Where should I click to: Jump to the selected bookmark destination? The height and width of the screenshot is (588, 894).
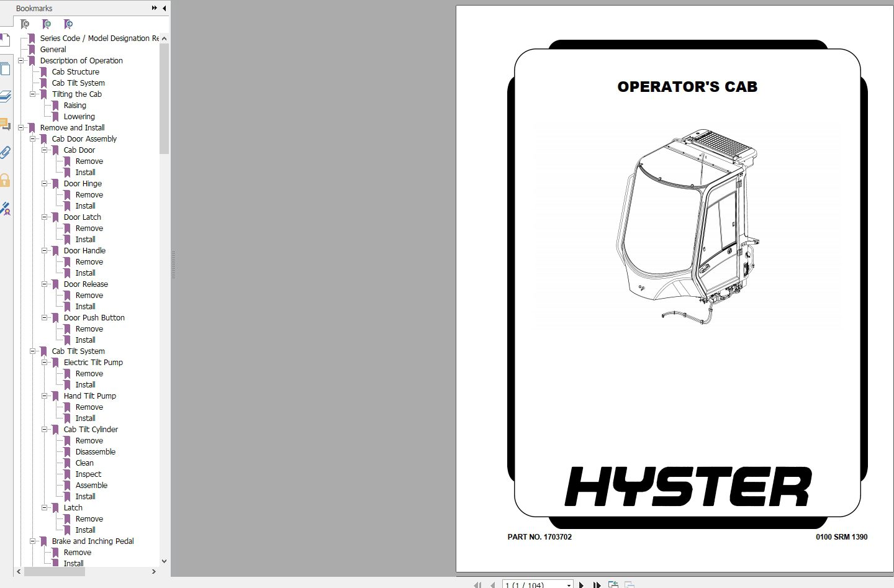coord(68,24)
